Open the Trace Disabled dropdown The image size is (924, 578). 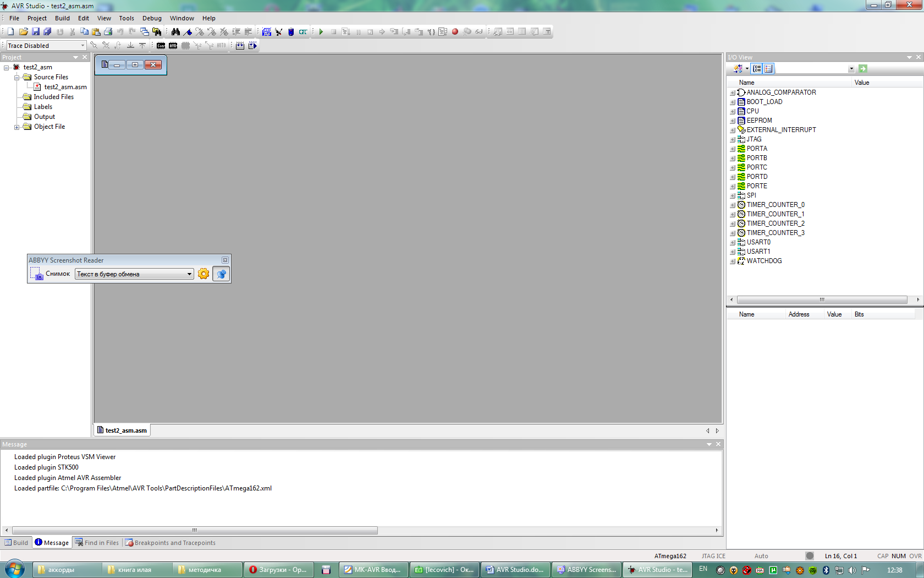83,46
